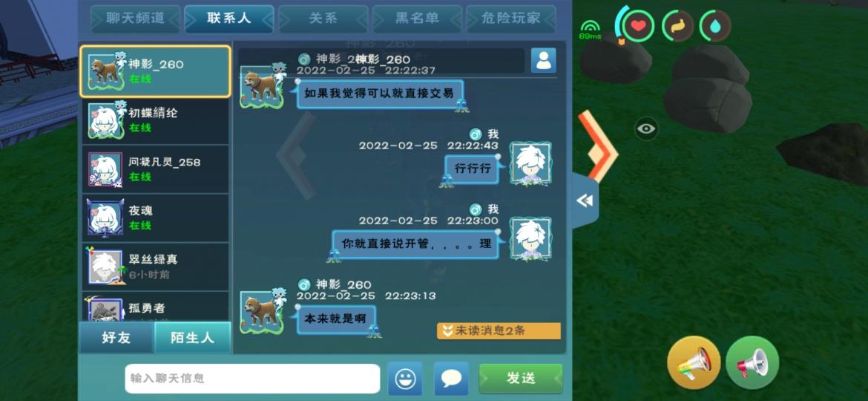Open the emoji picker smiley icon
The height and width of the screenshot is (401, 868).
tap(404, 378)
